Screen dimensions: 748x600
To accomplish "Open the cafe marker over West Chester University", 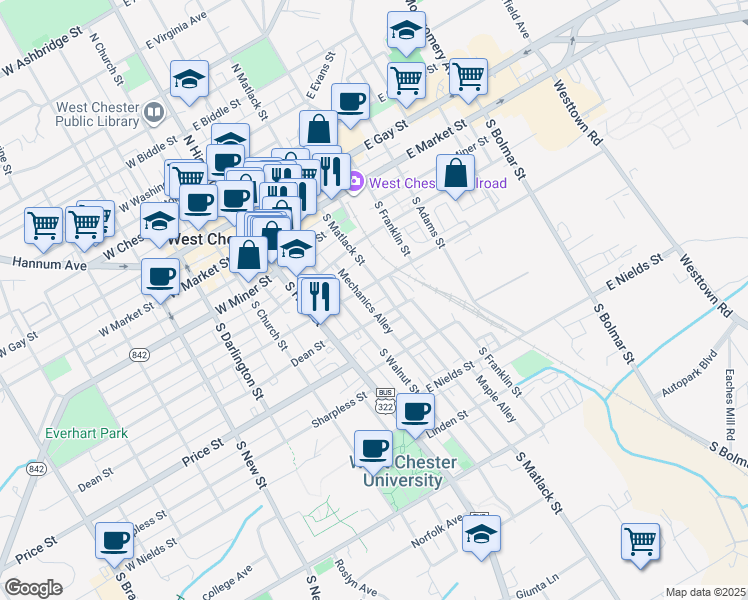I will click(374, 451).
